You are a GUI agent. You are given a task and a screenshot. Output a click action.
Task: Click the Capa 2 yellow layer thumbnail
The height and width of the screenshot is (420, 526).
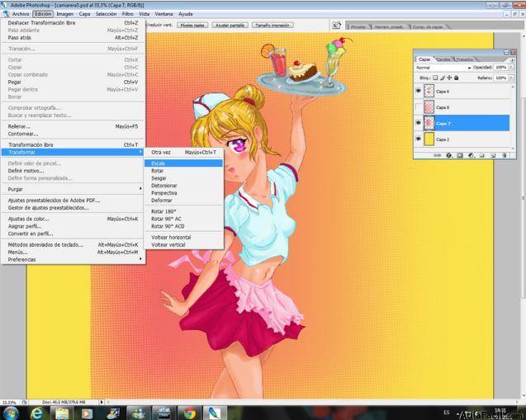(x=429, y=139)
